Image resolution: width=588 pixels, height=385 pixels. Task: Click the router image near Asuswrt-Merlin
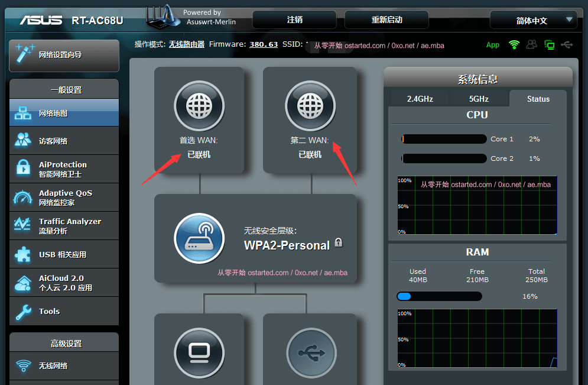pos(163,17)
